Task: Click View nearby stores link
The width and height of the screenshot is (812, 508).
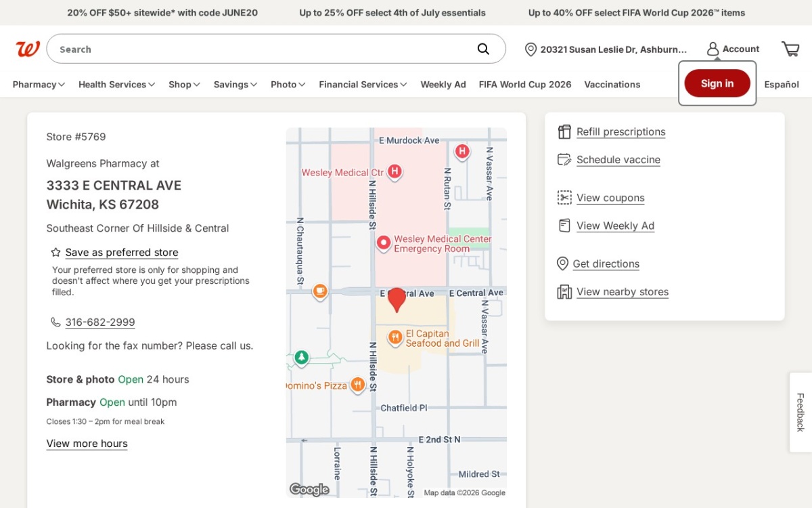Action: click(x=623, y=292)
